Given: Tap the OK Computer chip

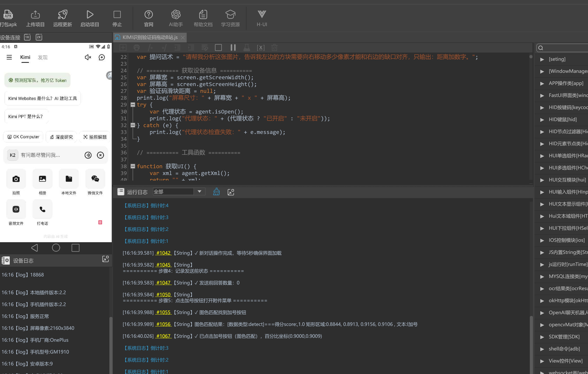Looking at the screenshot, I should (x=23, y=137).
